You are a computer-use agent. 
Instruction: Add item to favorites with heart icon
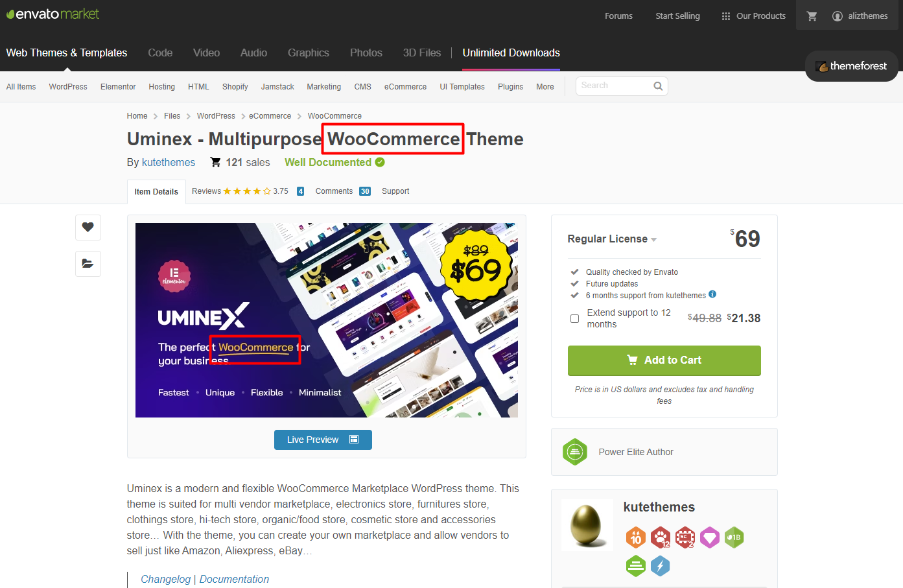[88, 228]
